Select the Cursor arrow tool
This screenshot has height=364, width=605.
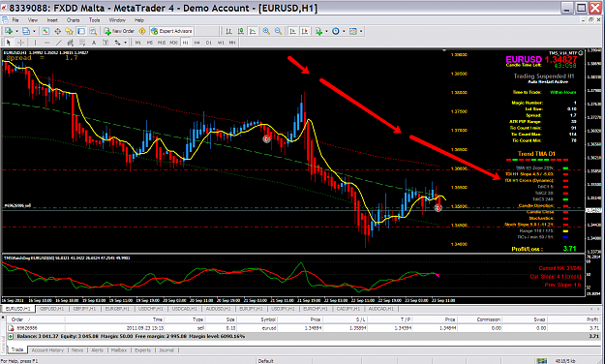(x=9, y=43)
